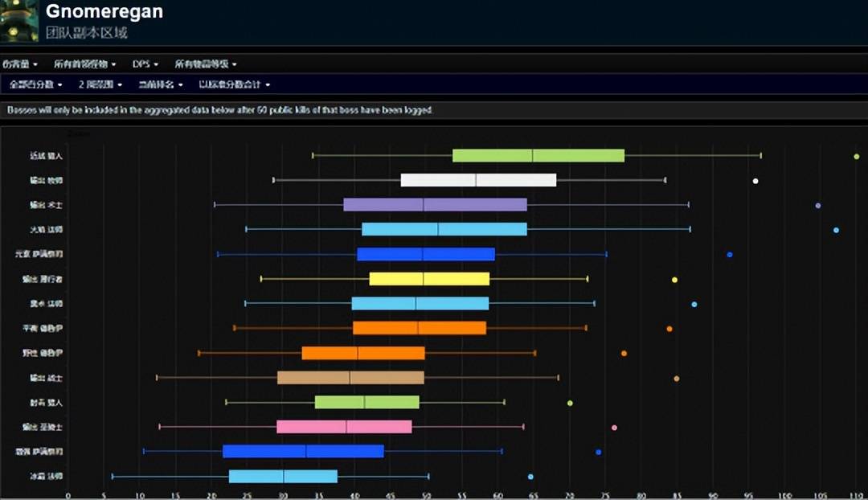The width and height of the screenshot is (868, 500).
Task: Open the 全部百分数 percentile dropdown
Action: pos(36,84)
